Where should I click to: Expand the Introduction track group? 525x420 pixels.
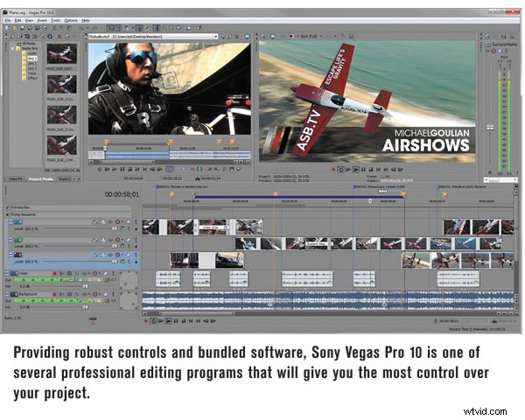tap(7, 207)
